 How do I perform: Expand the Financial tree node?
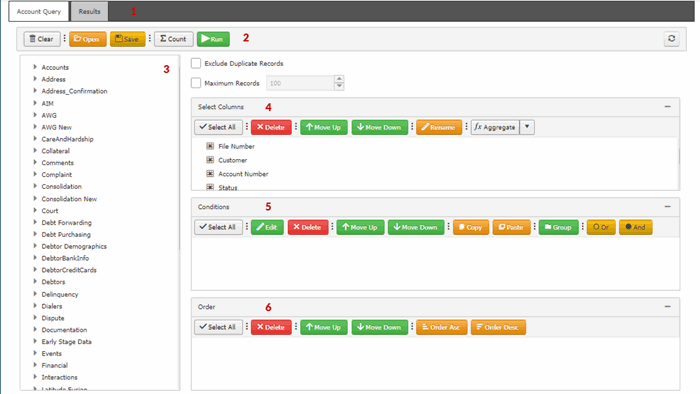pos(35,365)
